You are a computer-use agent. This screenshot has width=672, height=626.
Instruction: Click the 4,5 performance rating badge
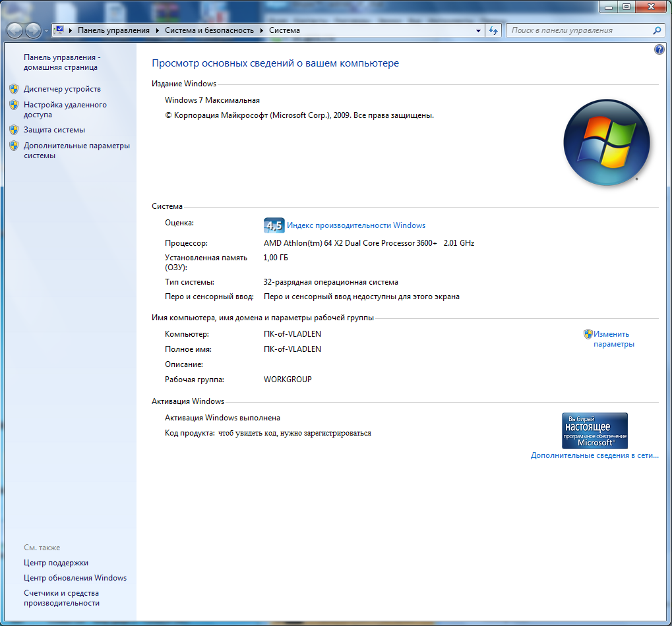[x=274, y=225]
